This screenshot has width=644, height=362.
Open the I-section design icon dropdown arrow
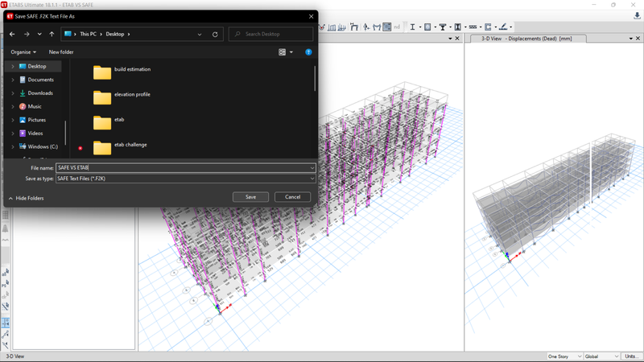coord(420,27)
